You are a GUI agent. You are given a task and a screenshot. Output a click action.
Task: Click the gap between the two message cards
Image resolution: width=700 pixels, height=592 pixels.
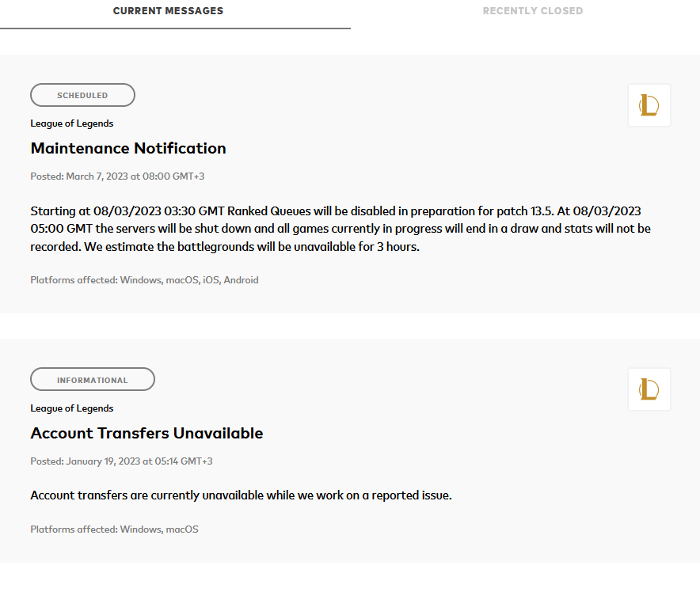pos(350,326)
